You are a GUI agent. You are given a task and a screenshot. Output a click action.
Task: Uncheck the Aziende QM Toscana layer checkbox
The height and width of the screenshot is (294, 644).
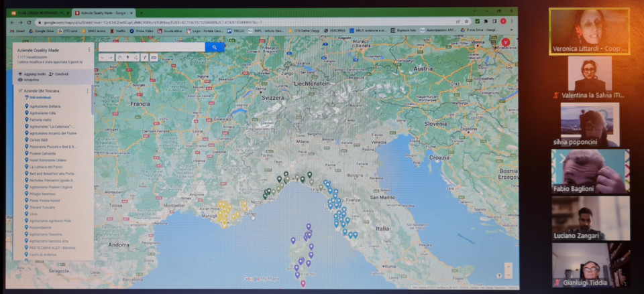point(19,90)
